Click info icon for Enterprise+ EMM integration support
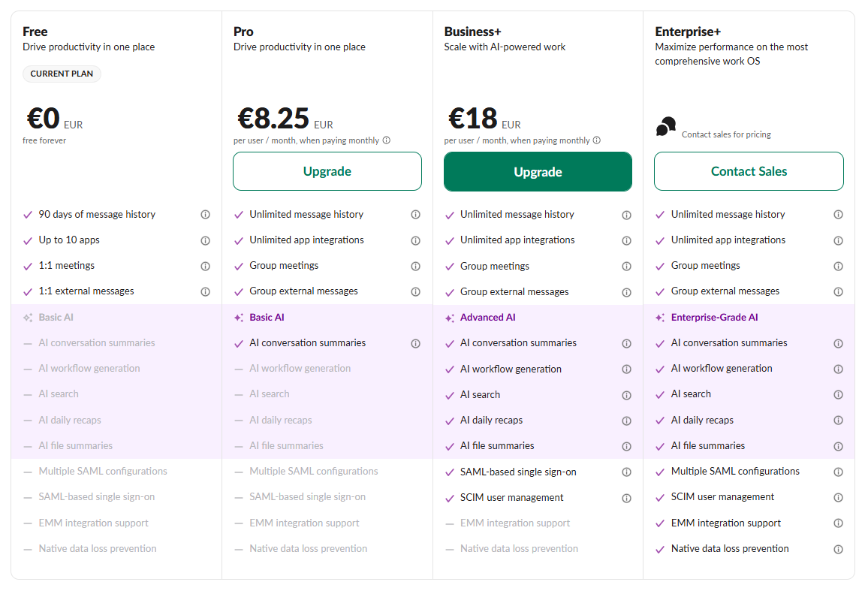Screen dimensions: 868x591 (x=838, y=524)
